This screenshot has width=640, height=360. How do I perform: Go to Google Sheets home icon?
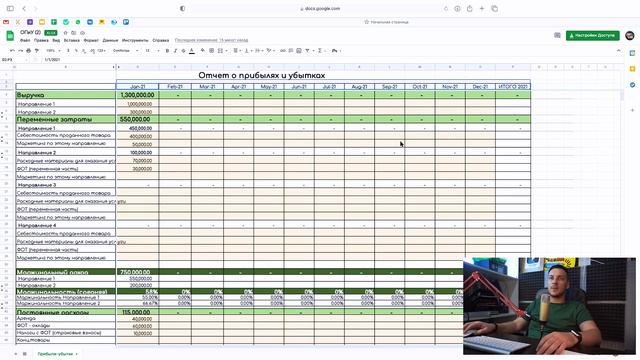click(10, 36)
